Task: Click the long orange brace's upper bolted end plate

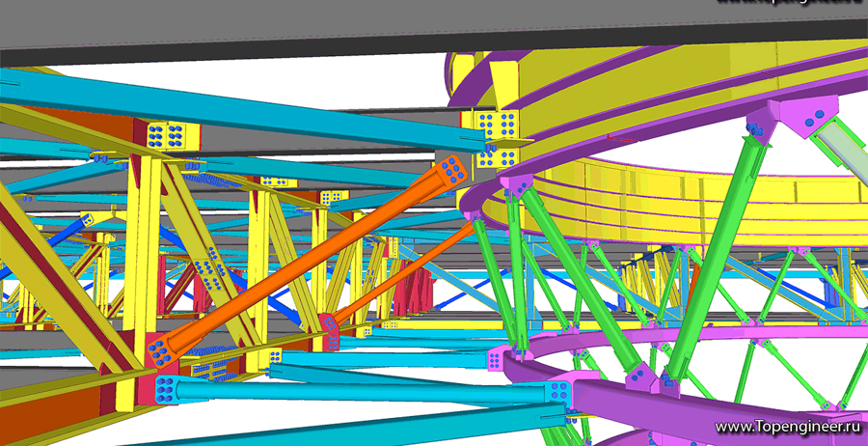Action: point(451,170)
